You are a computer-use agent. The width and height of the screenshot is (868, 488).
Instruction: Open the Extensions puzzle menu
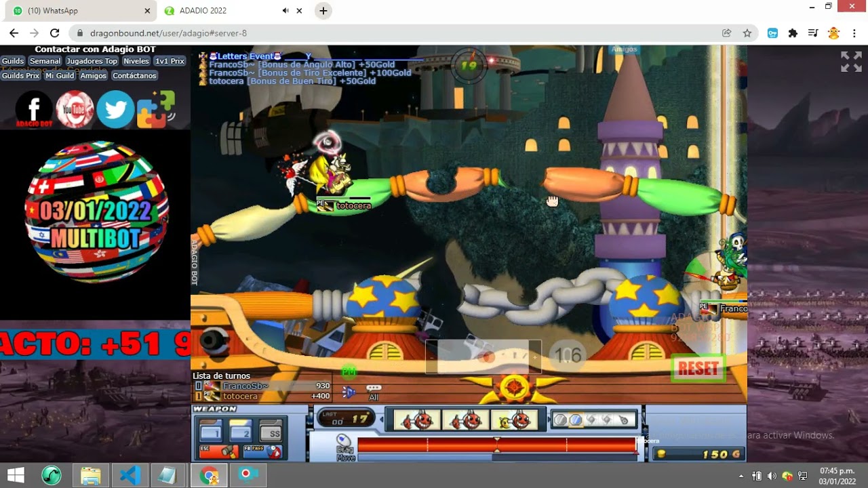coord(793,33)
